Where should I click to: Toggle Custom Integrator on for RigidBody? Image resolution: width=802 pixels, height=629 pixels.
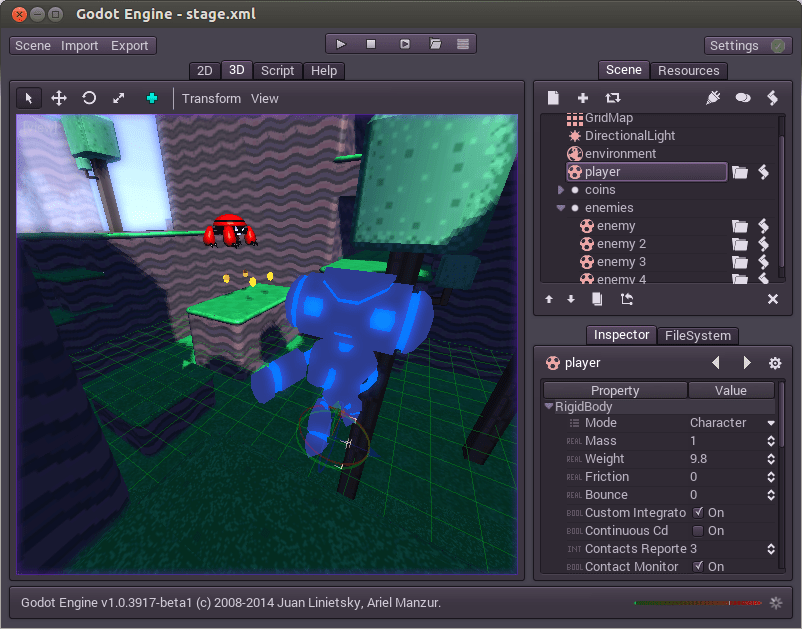[697, 512]
